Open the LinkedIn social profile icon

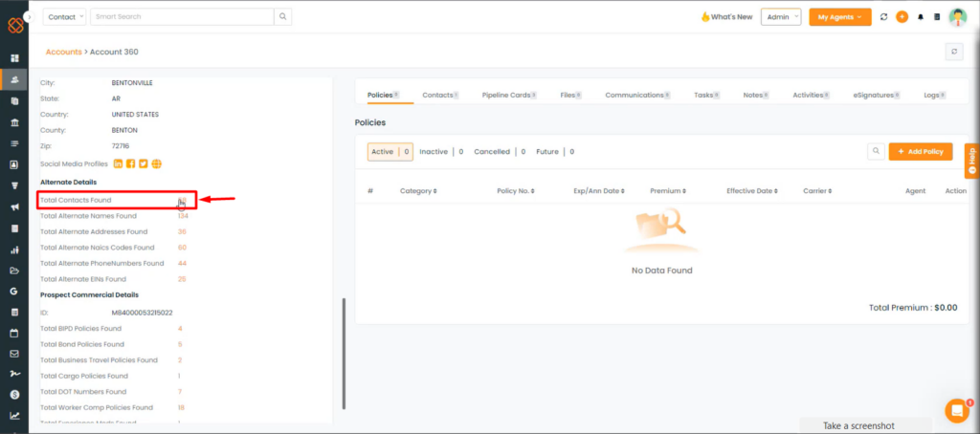(x=118, y=163)
